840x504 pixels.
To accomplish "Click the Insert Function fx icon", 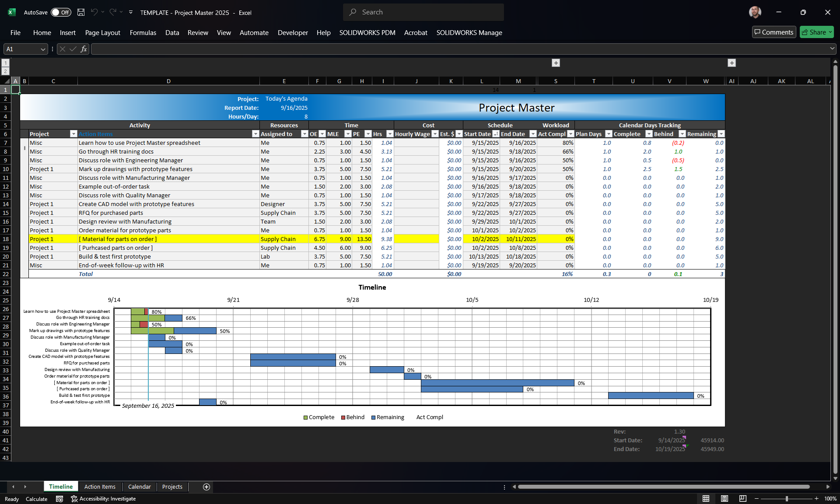I will 84,49.
